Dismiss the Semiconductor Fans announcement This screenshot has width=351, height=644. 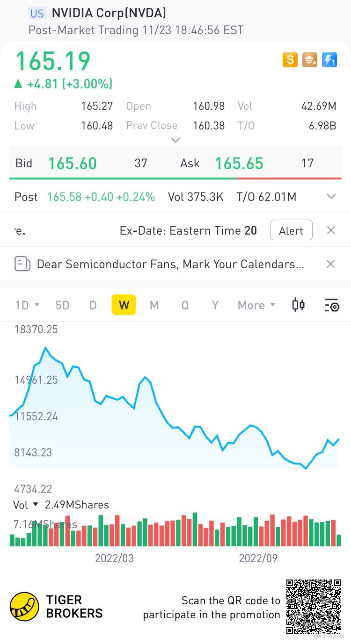tap(331, 264)
